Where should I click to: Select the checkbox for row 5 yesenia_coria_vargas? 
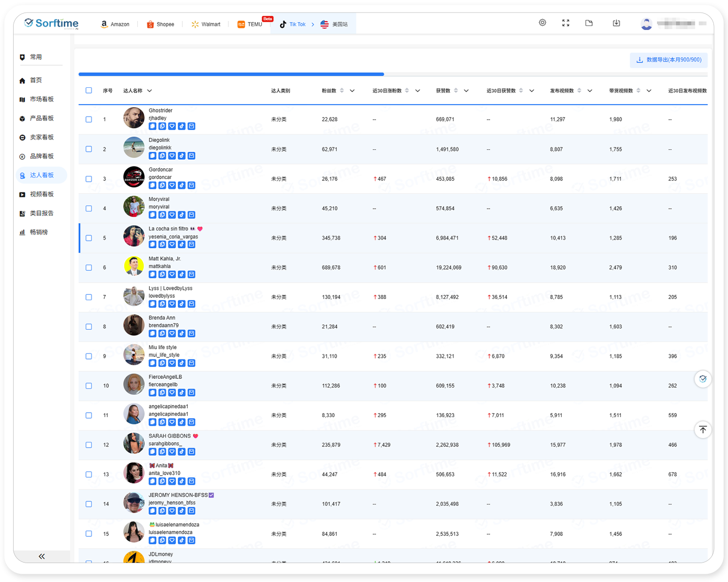click(x=89, y=238)
